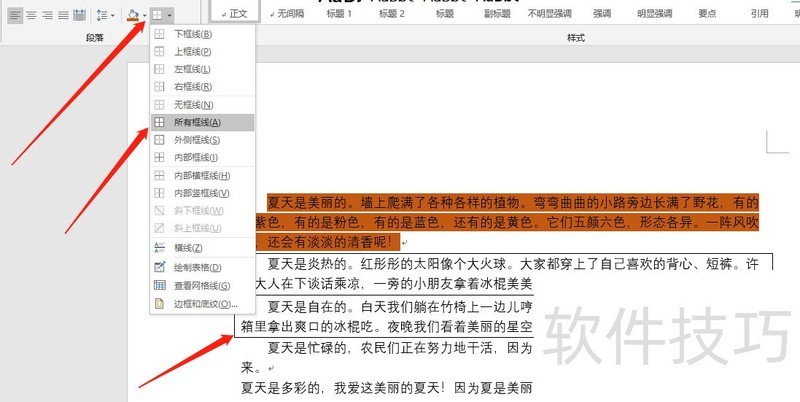Click the 还会有淡淡的清香呢 highlighted line
The width and height of the screenshot is (800, 402).
330,241
